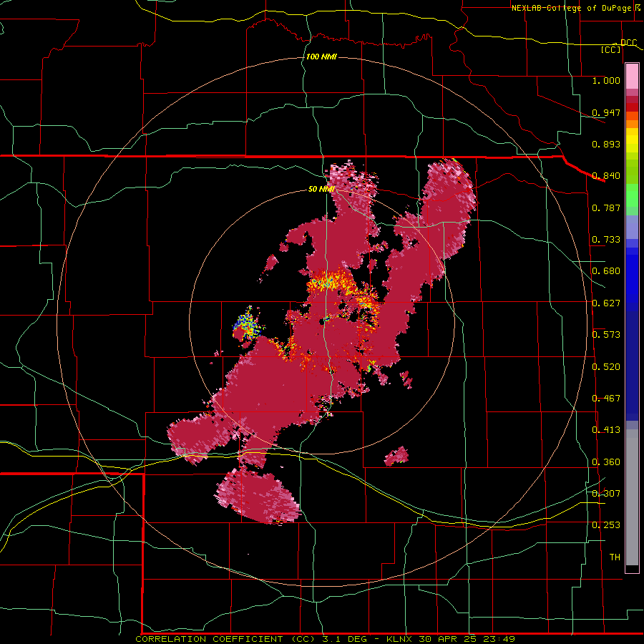Click the 0.467 legend value

(x=606, y=399)
